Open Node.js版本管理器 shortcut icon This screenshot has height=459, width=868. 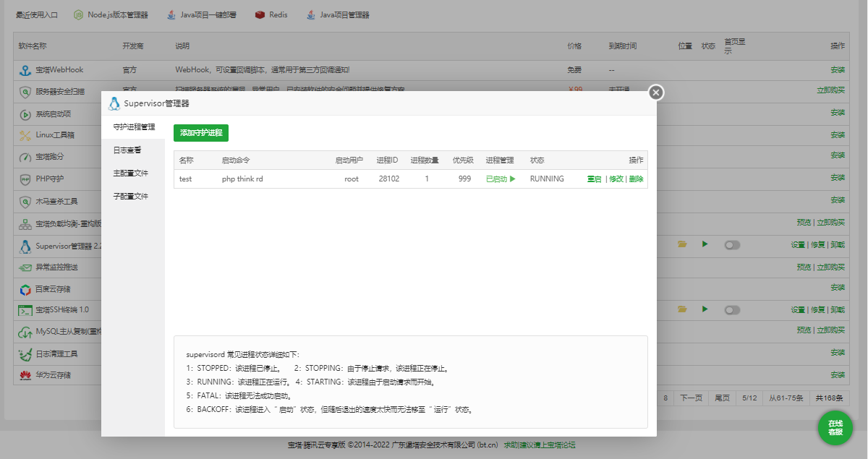pos(79,14)
